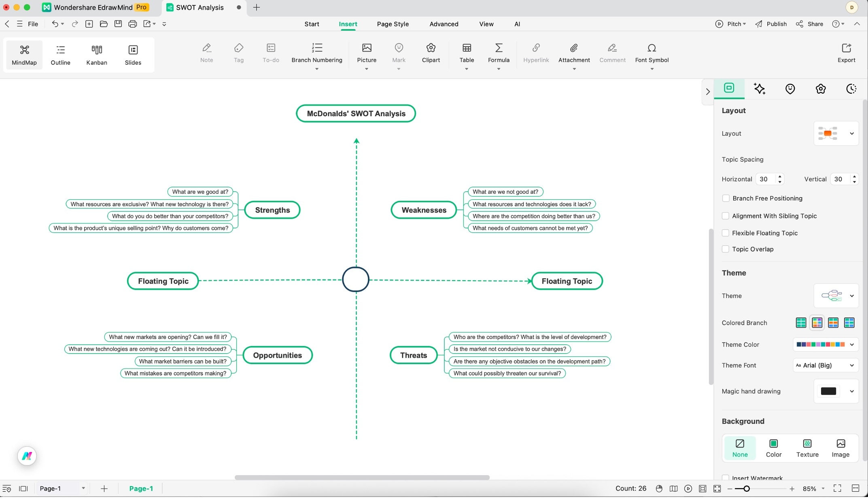Screen dimensions: 868x499
Task: Click the Share button
Action: (809, 24)
